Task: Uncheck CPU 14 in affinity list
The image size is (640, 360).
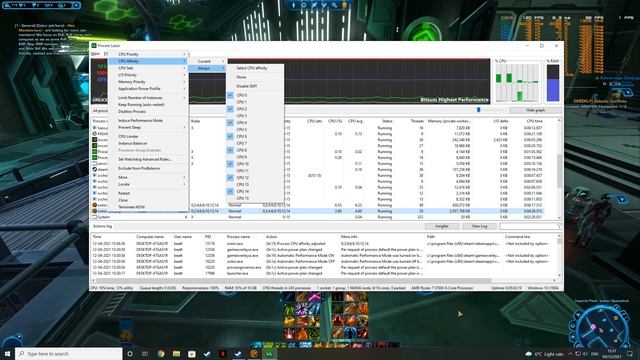Action: coord(230,191)
